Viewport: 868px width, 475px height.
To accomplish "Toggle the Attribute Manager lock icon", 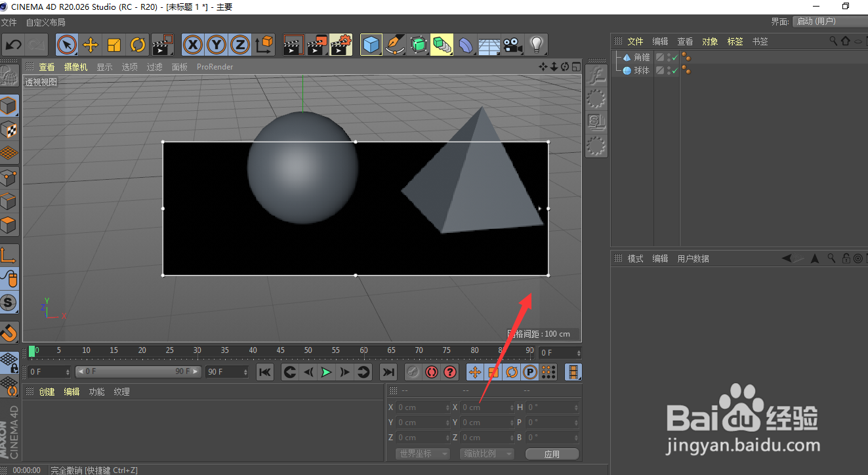I will tap(846, 258).
